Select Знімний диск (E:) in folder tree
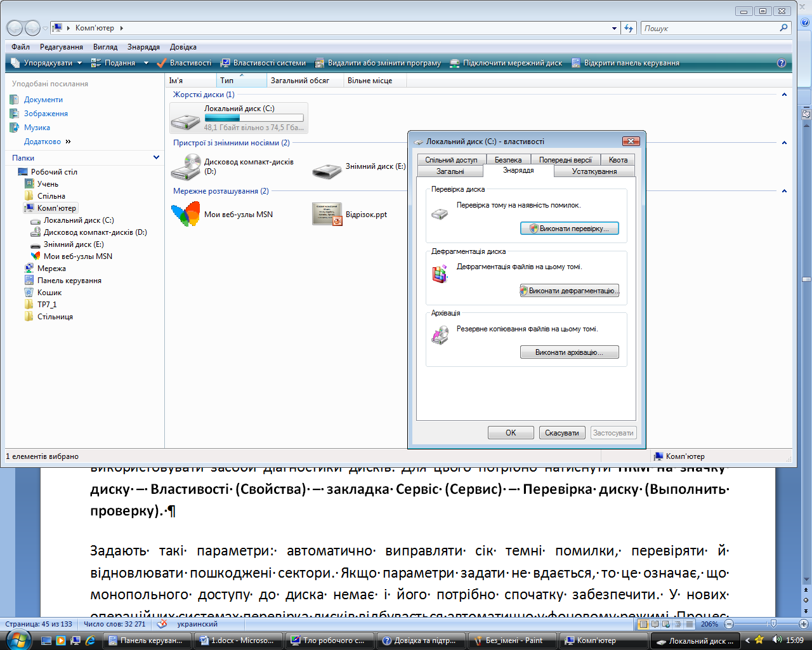812x650 pixels. click(74, 244)
